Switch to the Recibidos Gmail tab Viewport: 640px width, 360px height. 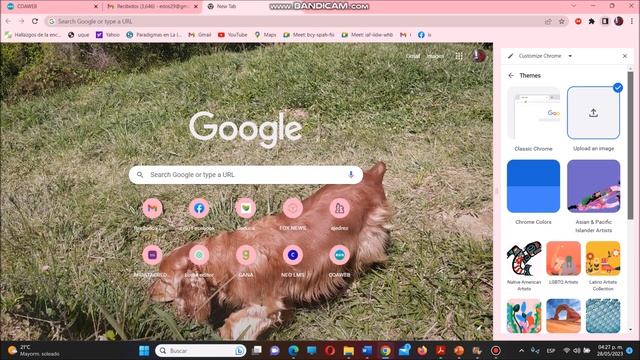[151, 7]
